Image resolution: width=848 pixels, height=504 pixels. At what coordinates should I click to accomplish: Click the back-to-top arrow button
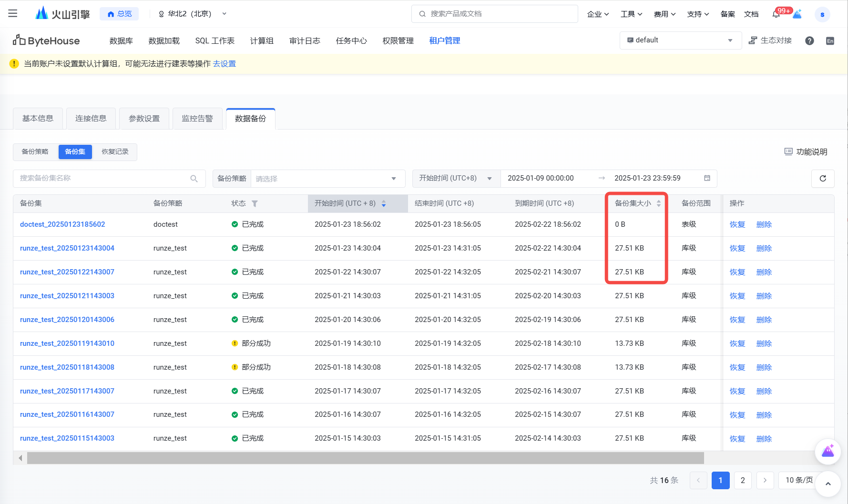(x=828, y=484)
